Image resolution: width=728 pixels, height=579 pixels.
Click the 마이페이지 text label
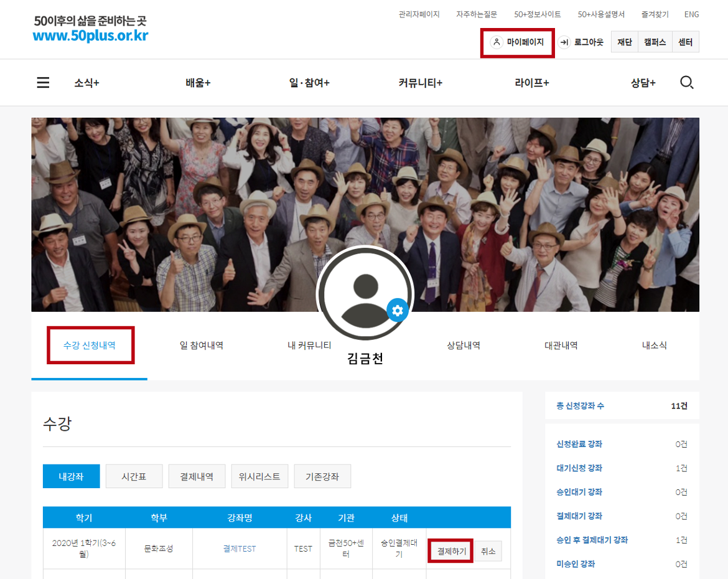[x=525, y=42]
